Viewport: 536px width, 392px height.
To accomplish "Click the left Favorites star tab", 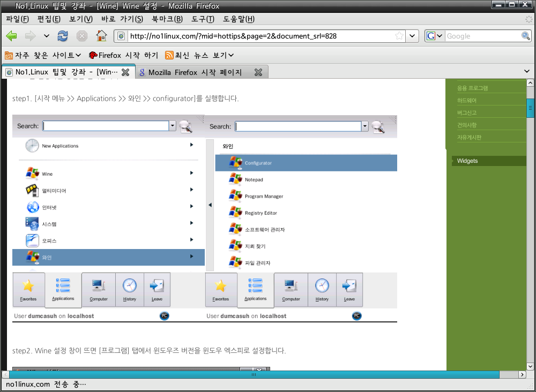I will tap(28, 290).
